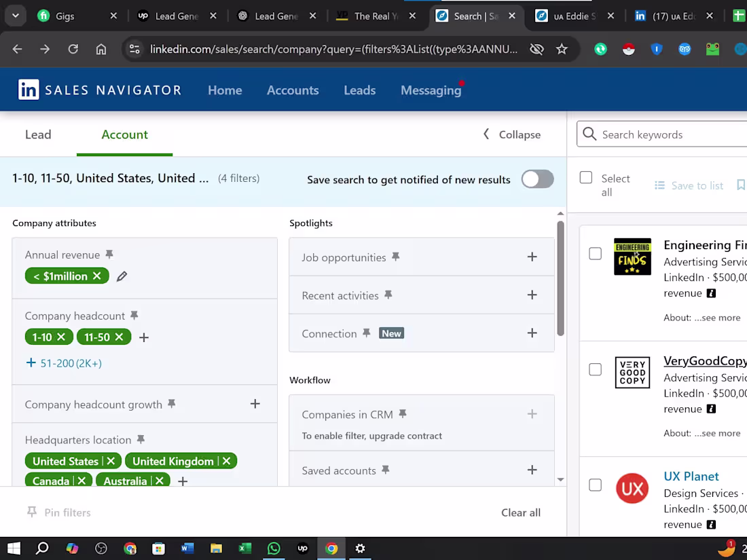Bookmark this page with the star icon

562,49
